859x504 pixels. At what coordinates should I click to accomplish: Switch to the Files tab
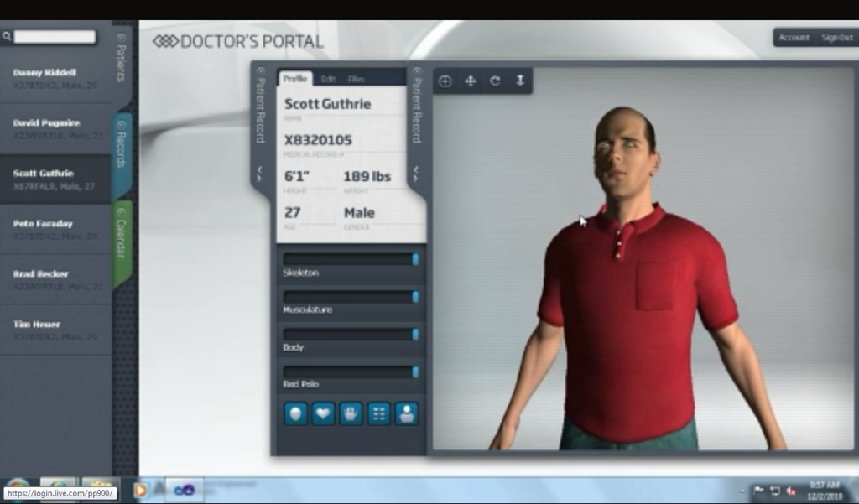click(356, 79)
